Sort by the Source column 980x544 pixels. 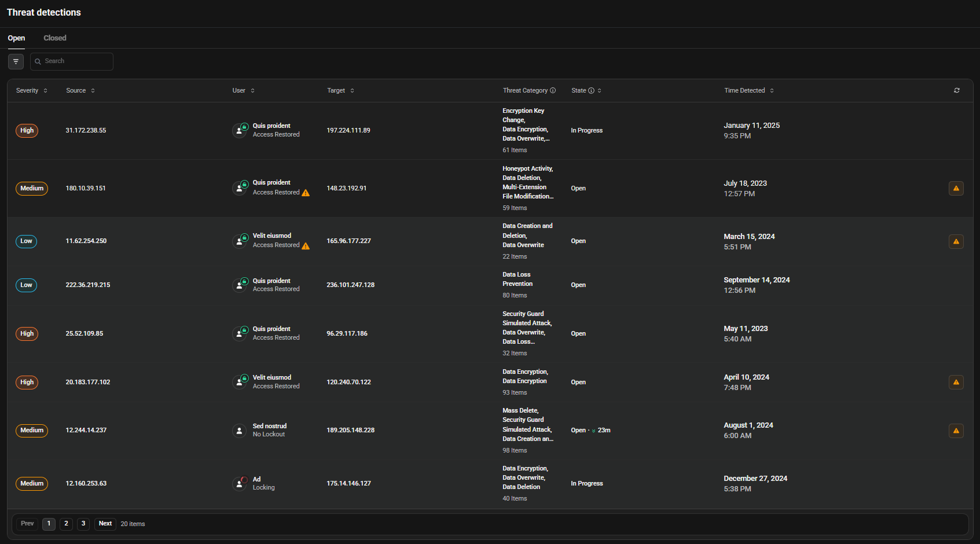tap(80, 90)
